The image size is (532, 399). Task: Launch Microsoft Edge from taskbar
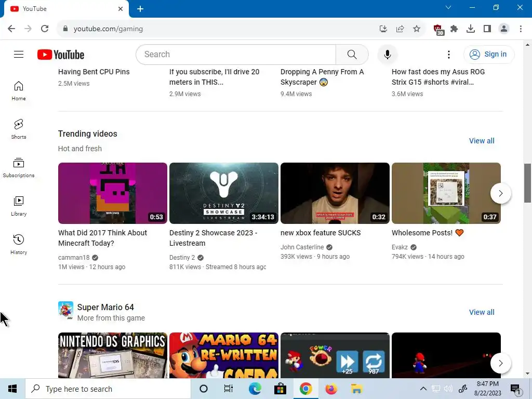(255, 389)
